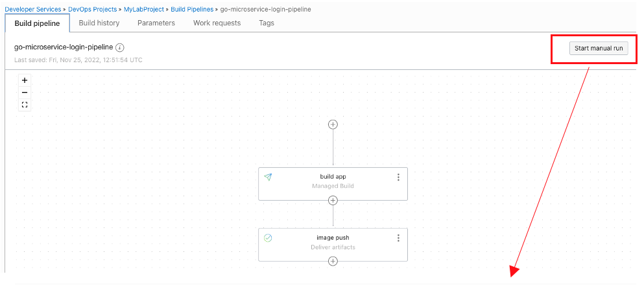Switch to the Build history tab
Image resolution: width=644 pixels, height=285 pixels.
coord(99,23)
